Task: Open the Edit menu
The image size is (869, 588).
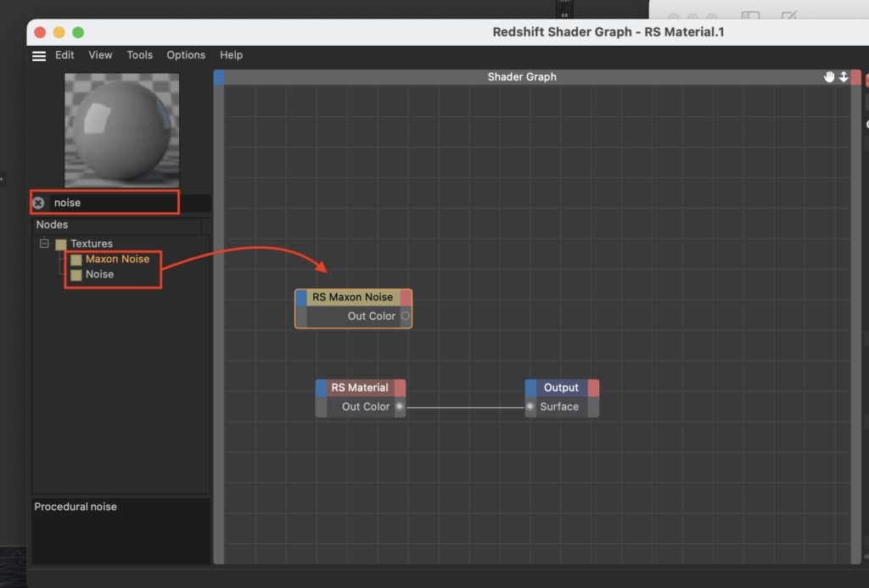Action: 64,55
